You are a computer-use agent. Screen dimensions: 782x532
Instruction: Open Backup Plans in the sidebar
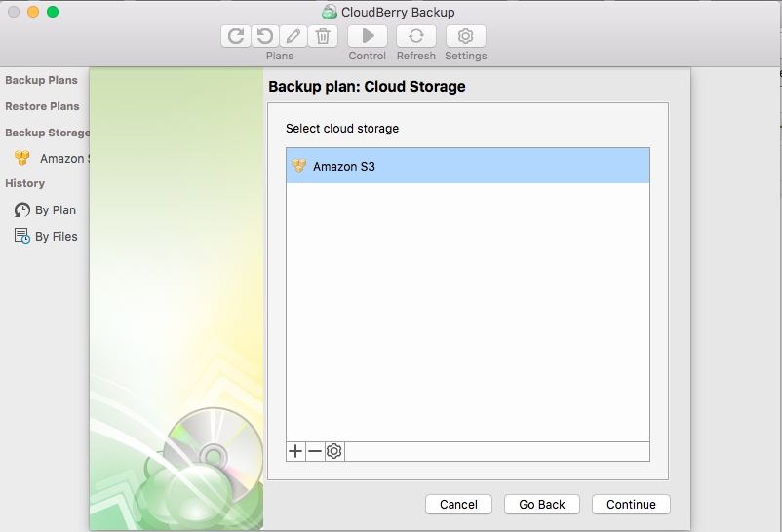pyautogui.click(x=41, y=80)
